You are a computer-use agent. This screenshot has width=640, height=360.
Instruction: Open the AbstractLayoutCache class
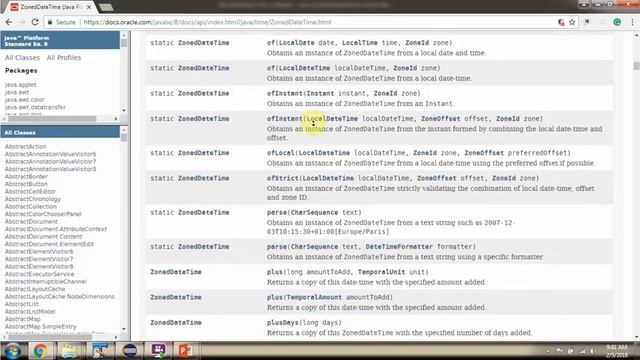[35, 289]
